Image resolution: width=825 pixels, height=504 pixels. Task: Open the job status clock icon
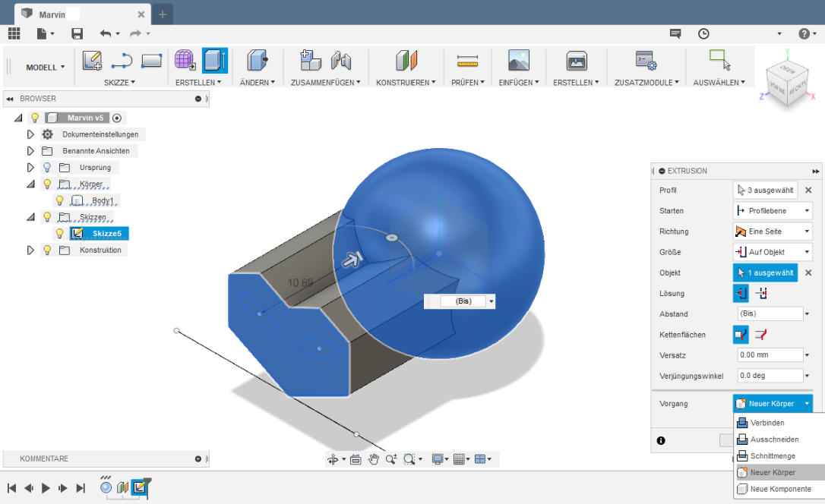[x=703, y=33]
